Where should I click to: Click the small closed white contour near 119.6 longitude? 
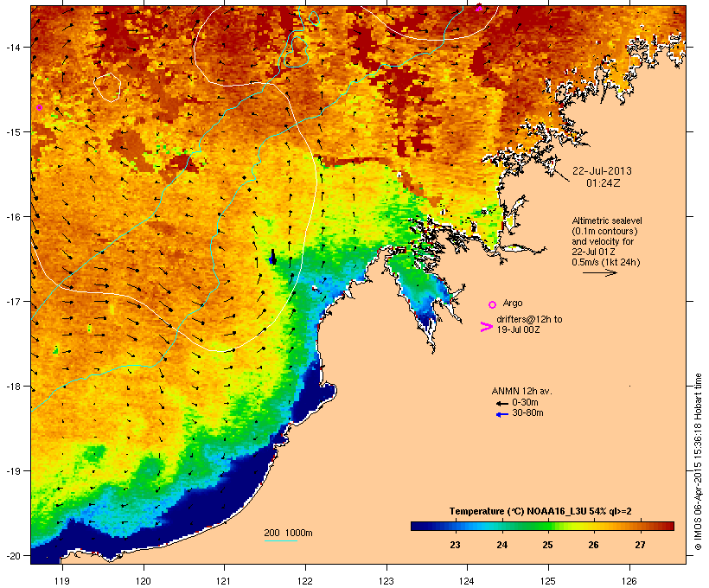pyautogui.click(x=107, y=86)
